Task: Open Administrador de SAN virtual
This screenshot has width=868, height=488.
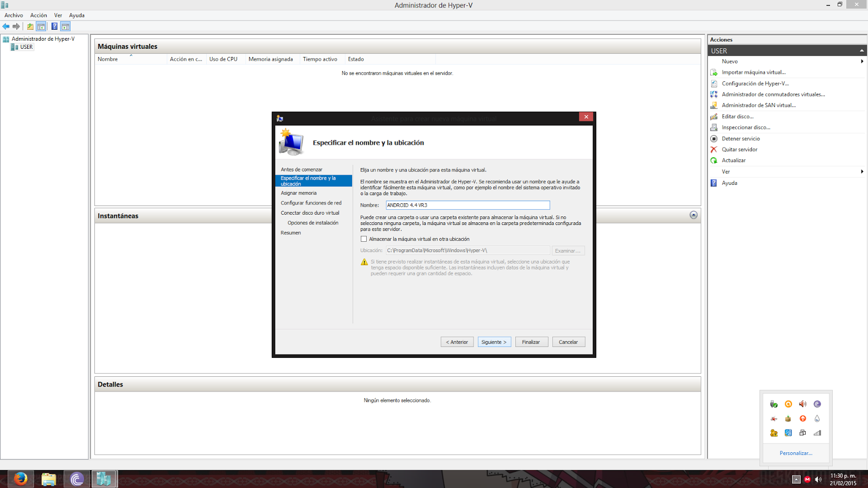Action: pos(758,105)
